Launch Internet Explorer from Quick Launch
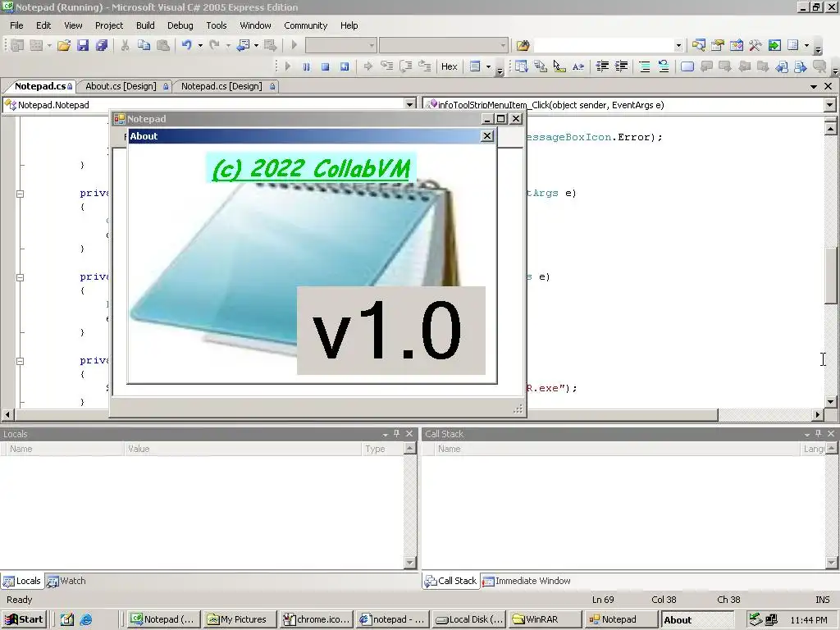Viewport: 840px width, 630px height. tap(85, 619)
